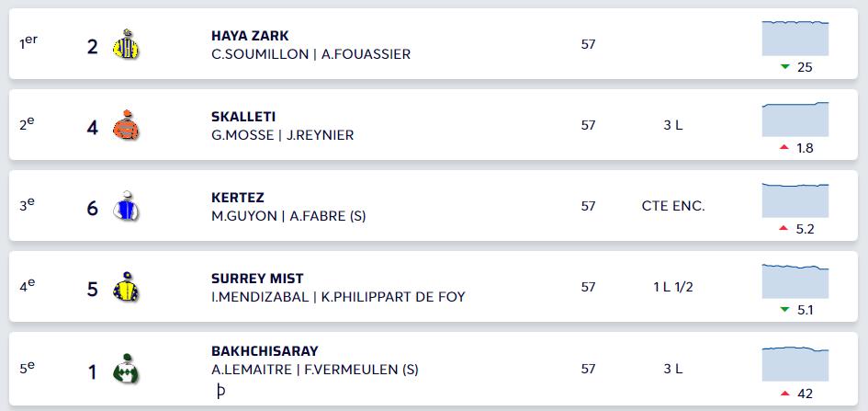The width and height of the screenshot is (868, 411).
Task: Click the green down arrow beside odds 25
Action: tap(784, 67)
